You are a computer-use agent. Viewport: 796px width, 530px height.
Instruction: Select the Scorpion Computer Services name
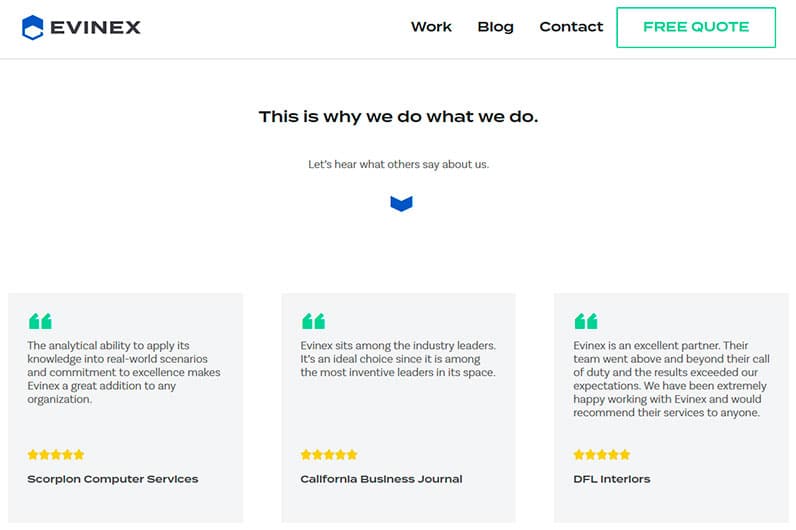coord(113,479)
